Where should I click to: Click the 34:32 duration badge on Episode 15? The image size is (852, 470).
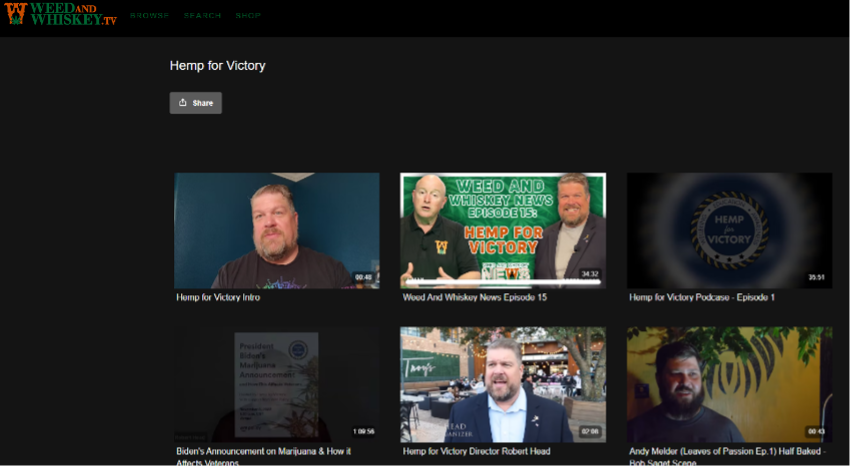tap(590, 275)
